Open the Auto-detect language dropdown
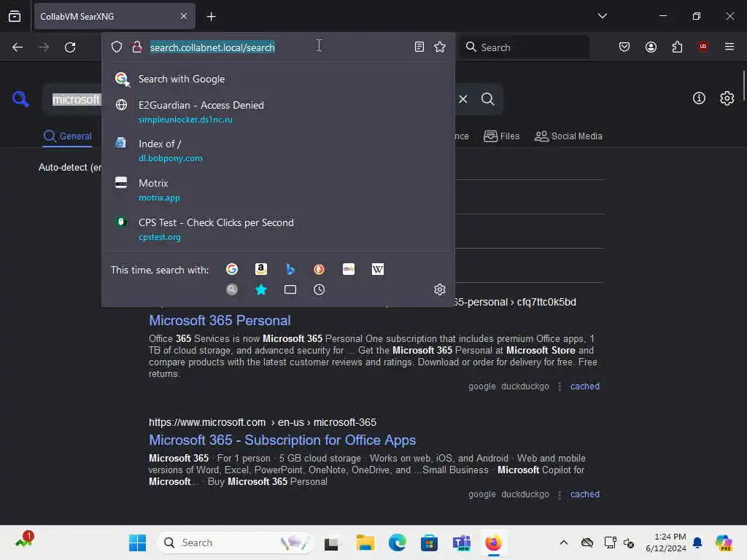The height and width of the screenshot is (560, 747). (x=69, y=167)
